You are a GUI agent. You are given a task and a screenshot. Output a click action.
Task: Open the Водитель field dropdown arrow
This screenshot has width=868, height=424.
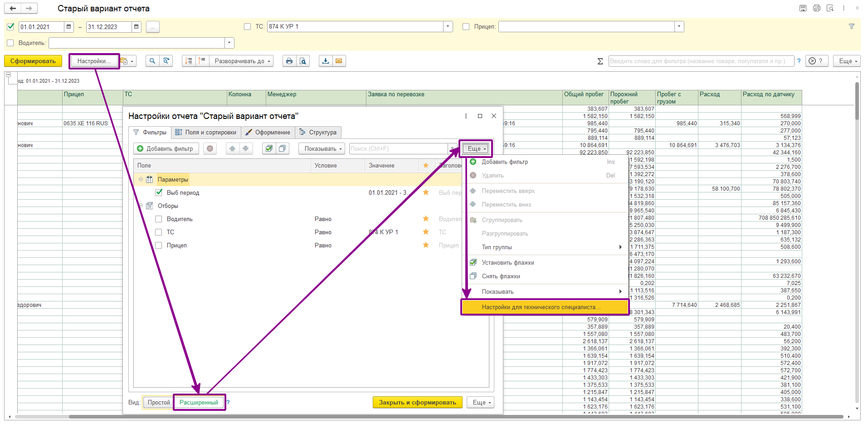229,43
